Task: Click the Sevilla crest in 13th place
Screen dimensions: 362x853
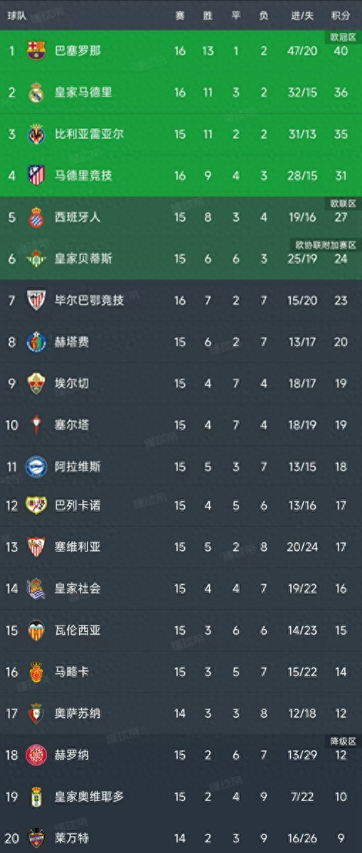Action: (x=36, y=547)
